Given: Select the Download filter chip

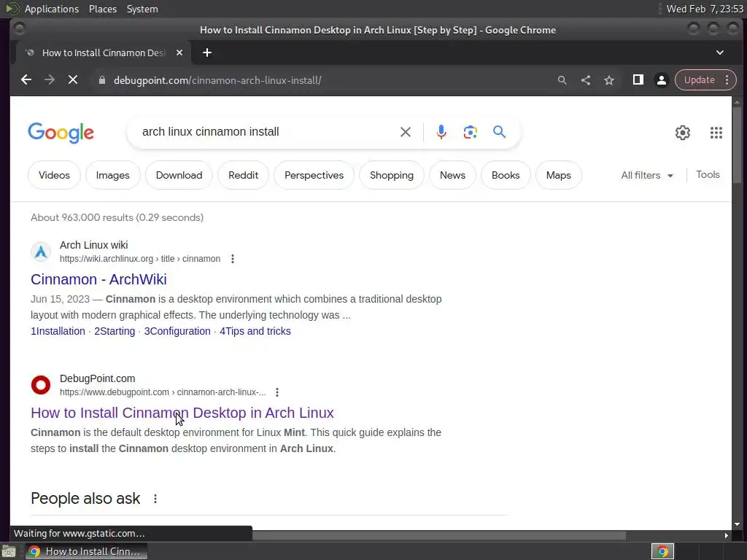Looking at the screenshot, I should click(179, 175).
